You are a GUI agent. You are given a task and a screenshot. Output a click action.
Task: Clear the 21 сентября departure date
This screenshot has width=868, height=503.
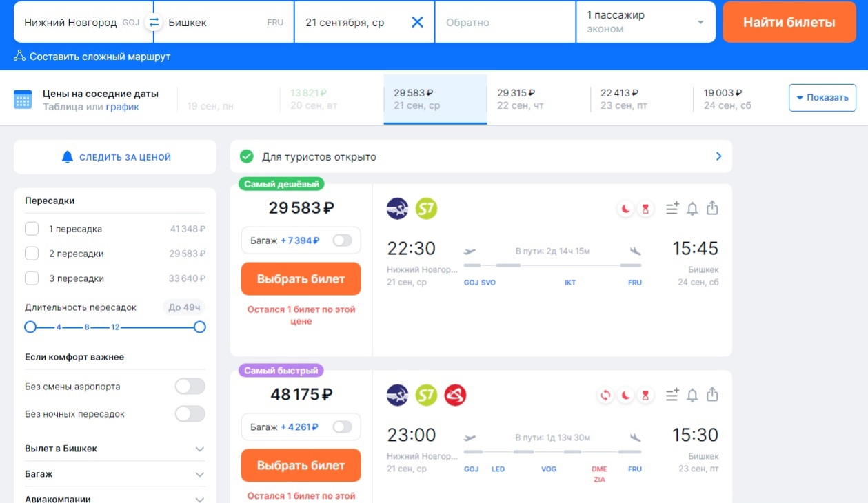417,22
